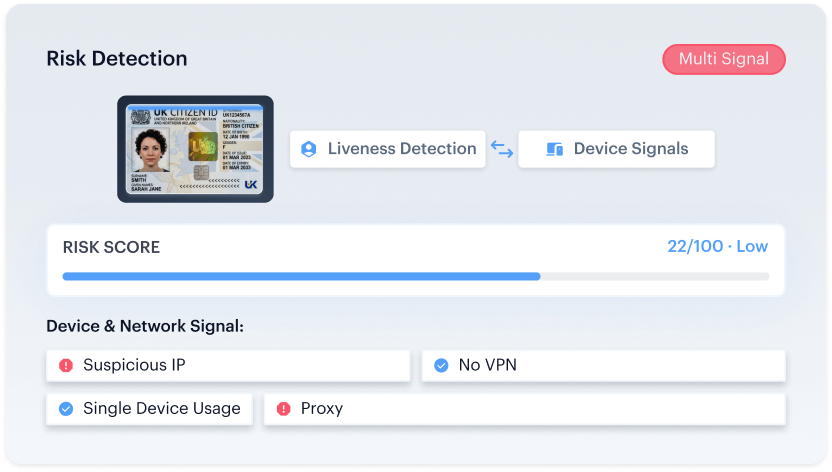Click the blue checkmark beside Single Device Usage
832x472 pixels.
point(66,409)
